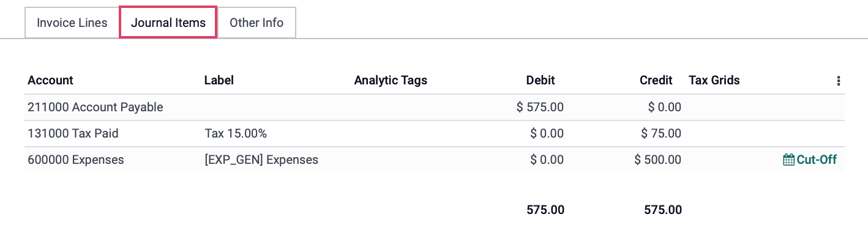Sort by the Account column header

click(50, 80)
